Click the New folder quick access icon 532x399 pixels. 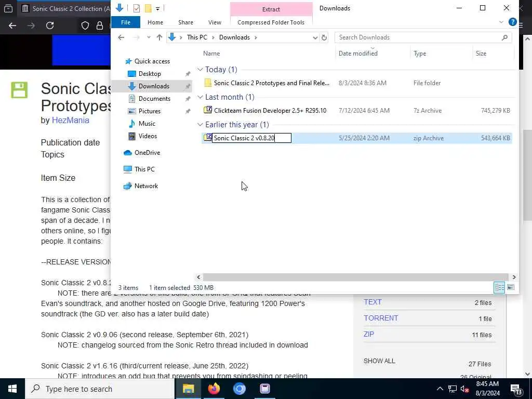pos(148,8)
